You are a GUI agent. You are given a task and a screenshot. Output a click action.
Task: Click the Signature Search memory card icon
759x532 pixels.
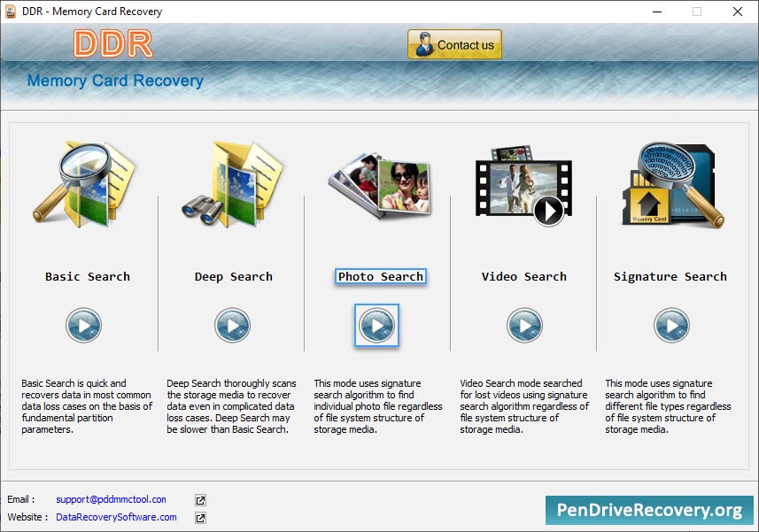(x=673, y=185)
